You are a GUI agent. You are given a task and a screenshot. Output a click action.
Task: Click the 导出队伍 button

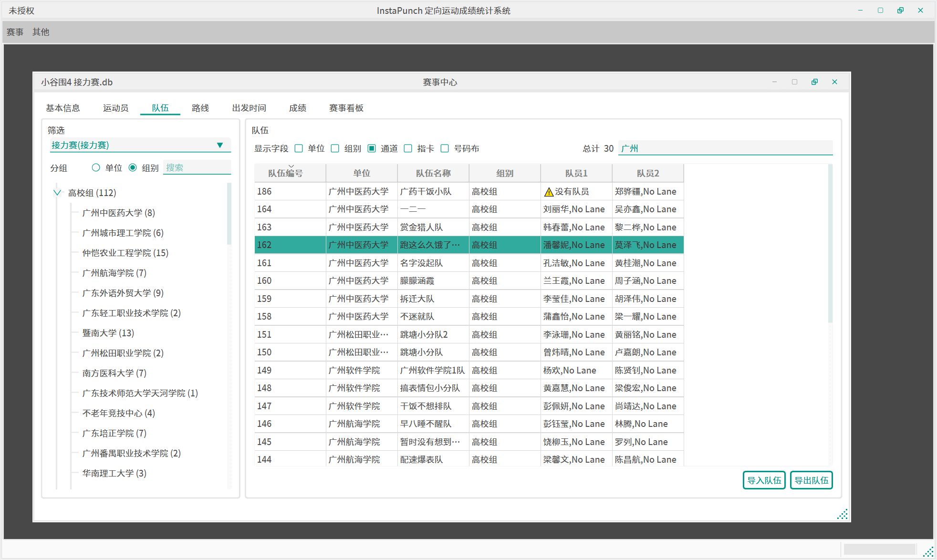click(811, 480)
